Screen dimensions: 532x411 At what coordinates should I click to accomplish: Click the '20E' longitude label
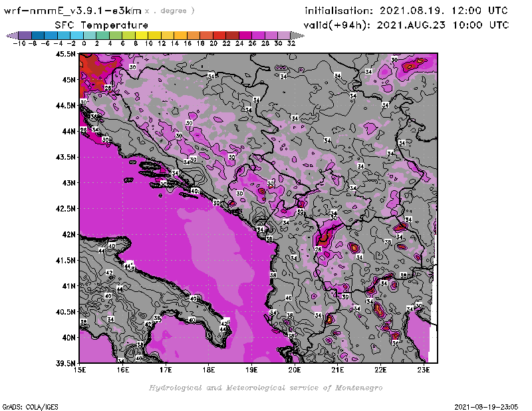pos(295,370)
